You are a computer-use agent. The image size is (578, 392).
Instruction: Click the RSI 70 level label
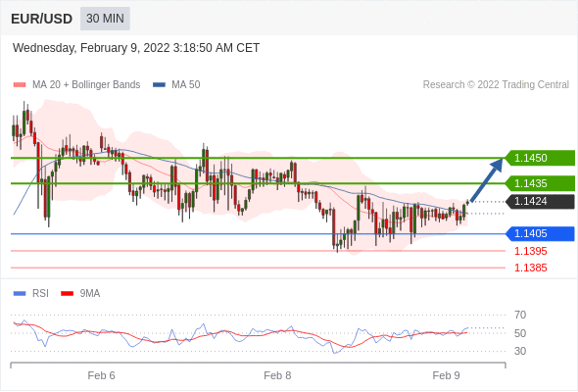pos(520,315)
